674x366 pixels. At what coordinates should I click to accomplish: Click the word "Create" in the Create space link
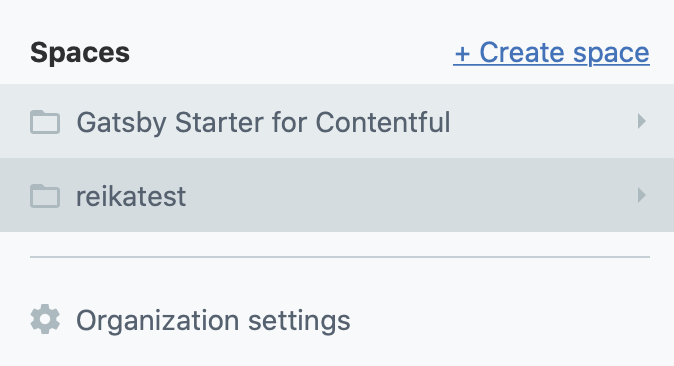[521, 52]
